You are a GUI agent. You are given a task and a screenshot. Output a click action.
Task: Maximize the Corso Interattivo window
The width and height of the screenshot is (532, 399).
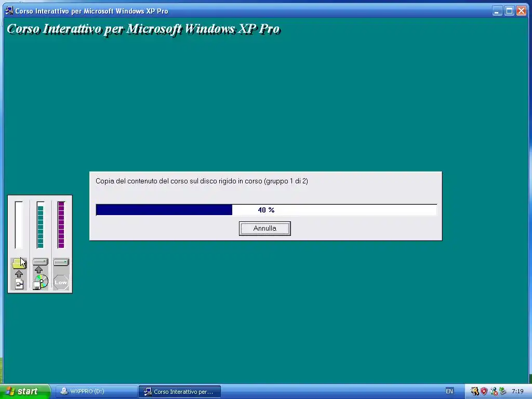509,11
